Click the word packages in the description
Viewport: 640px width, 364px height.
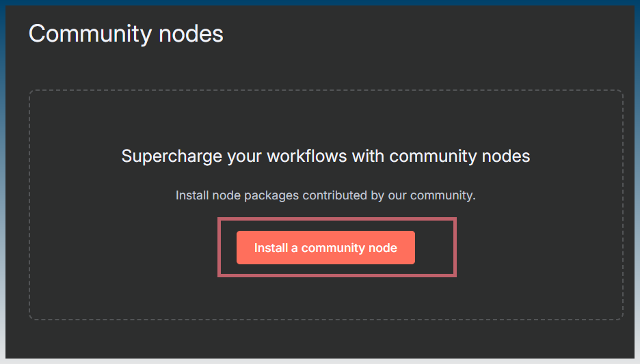point(271,196)
